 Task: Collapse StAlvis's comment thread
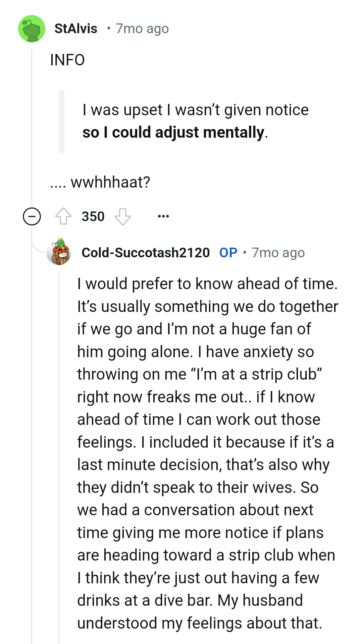tap(32, 216)
